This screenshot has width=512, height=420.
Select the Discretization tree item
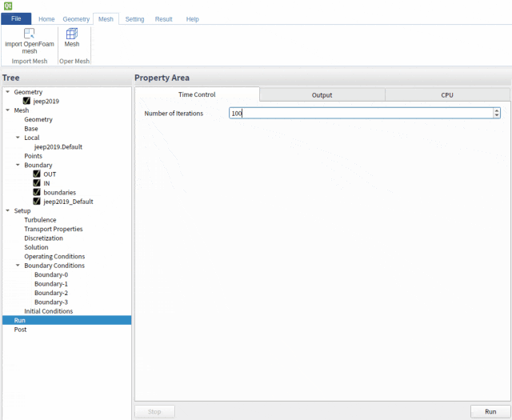43,238
